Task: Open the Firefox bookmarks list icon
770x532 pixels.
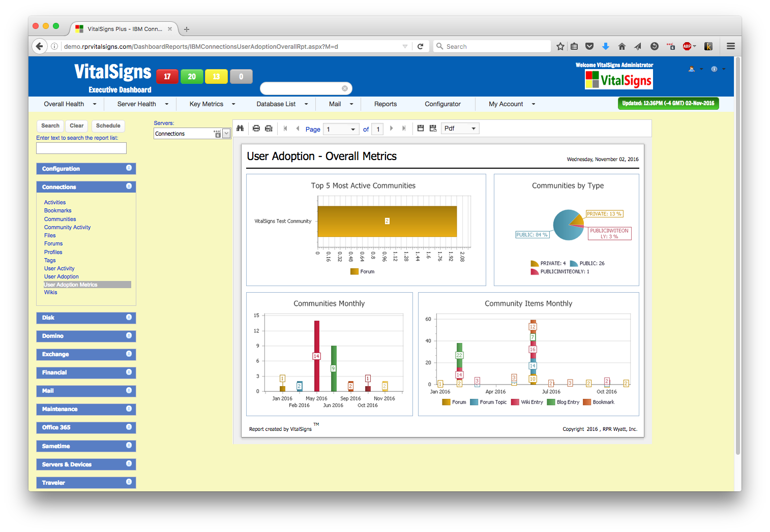Action: pyautogui.click(x=574, y=46)
